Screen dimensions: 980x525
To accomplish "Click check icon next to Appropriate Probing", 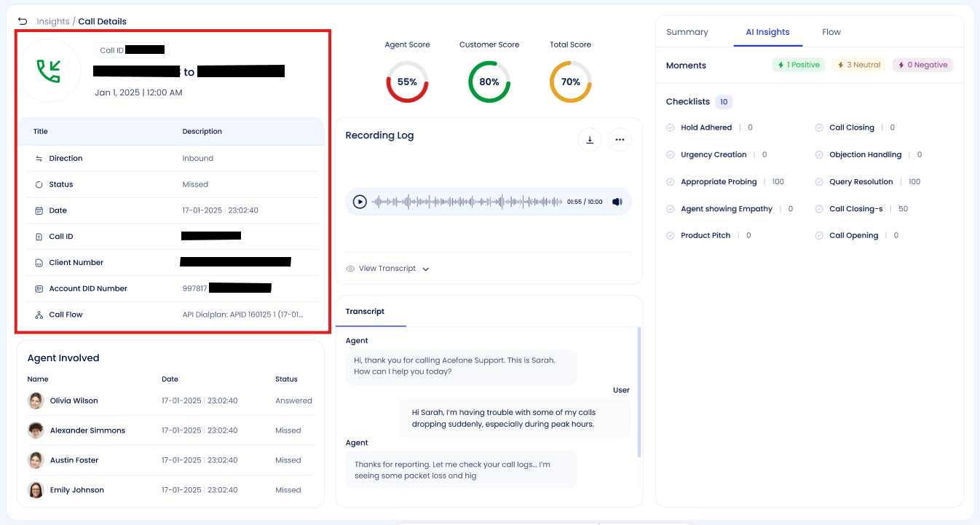I will 671,181.
